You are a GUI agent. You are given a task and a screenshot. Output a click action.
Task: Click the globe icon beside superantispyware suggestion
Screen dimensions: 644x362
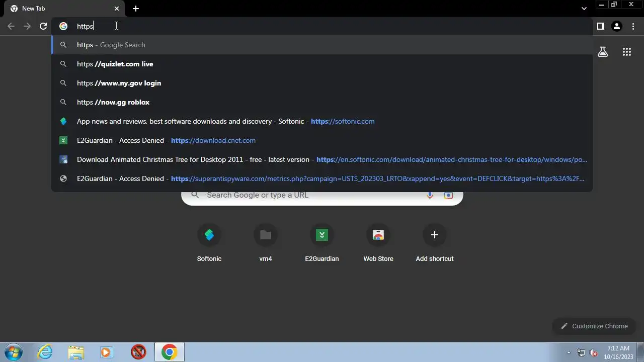pyautogui.click(x=63, y=178)
